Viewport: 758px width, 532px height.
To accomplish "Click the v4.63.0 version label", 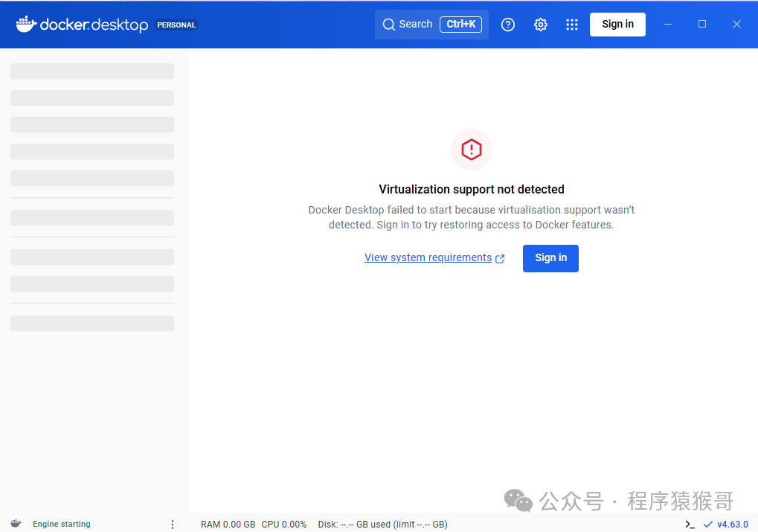I will pos(732,525).
